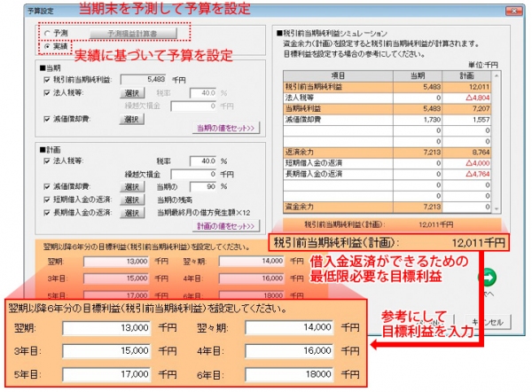532x392 pixels.
Task: Close the 予算設定 dialog window
Action: tap(514, 11)
